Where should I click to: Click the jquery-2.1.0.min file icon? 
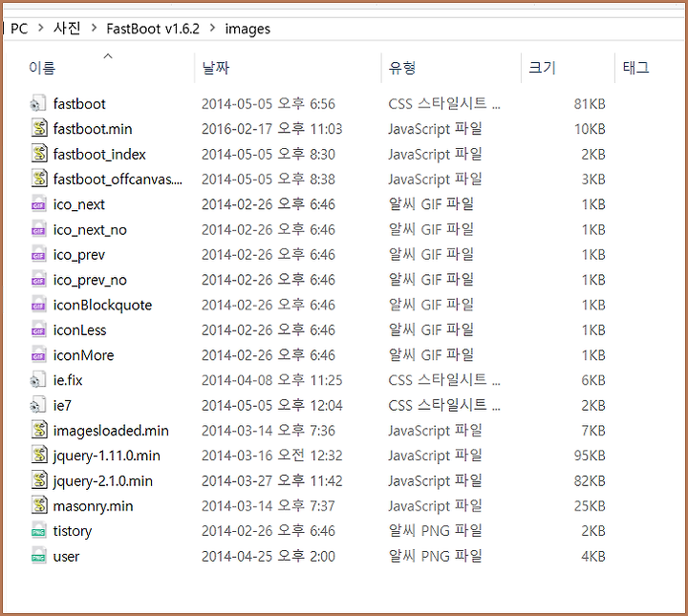39,480
